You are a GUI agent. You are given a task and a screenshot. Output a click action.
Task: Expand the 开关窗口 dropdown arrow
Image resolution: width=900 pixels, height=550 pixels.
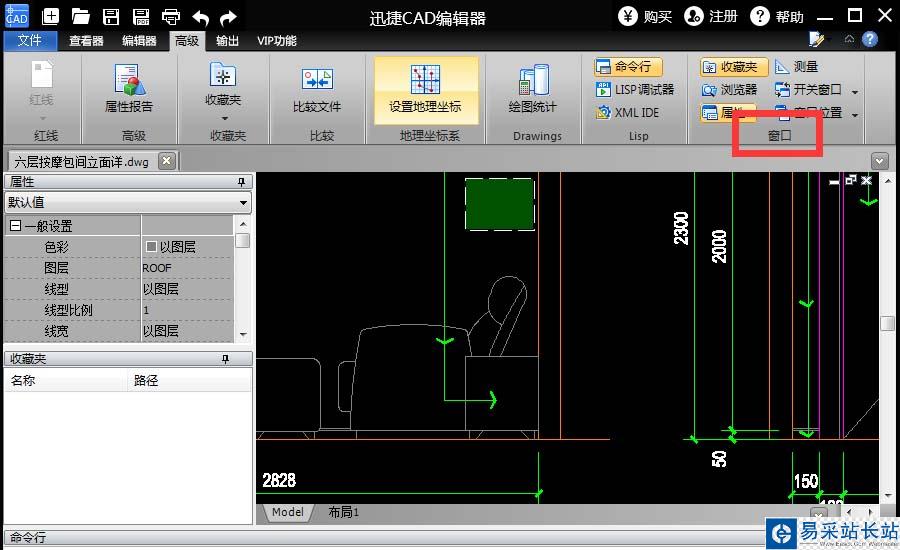855,91
